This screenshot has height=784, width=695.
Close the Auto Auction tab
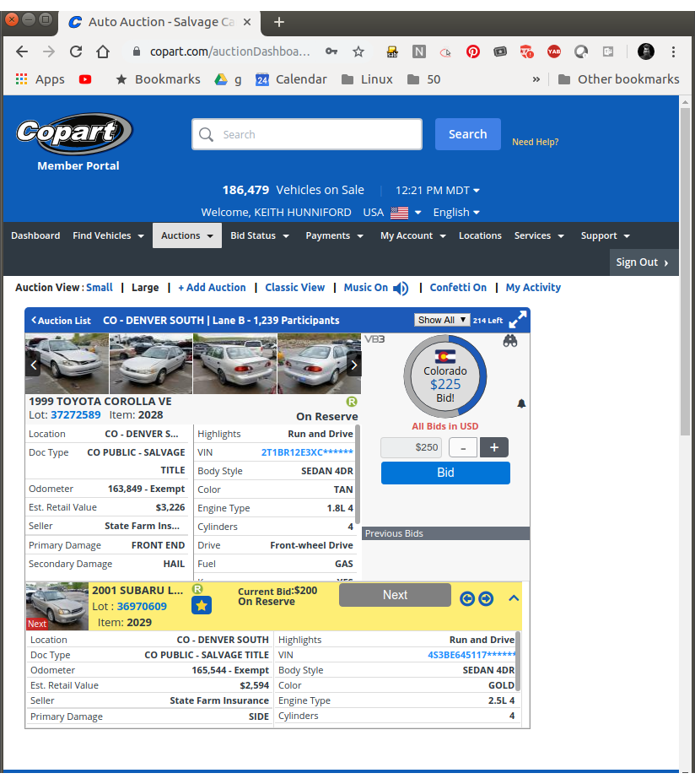(247, 22)
